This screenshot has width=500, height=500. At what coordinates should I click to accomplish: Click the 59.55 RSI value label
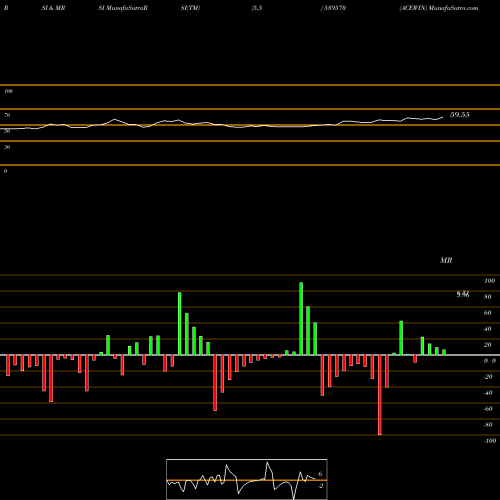pos(460,115)
